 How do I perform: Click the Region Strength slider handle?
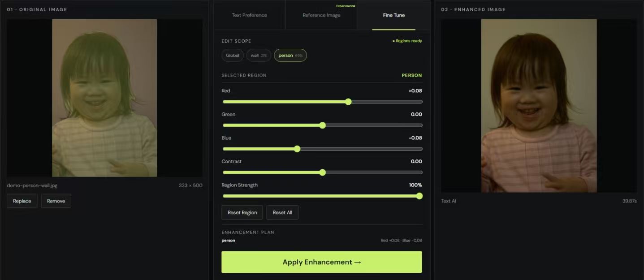tap(419, 196)
